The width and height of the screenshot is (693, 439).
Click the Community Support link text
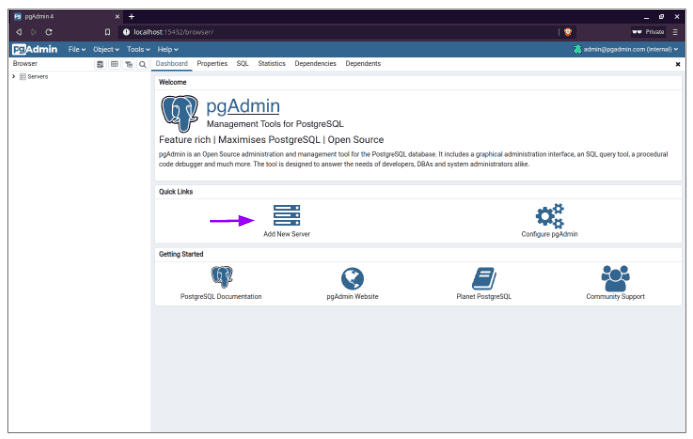coord(615,297)
